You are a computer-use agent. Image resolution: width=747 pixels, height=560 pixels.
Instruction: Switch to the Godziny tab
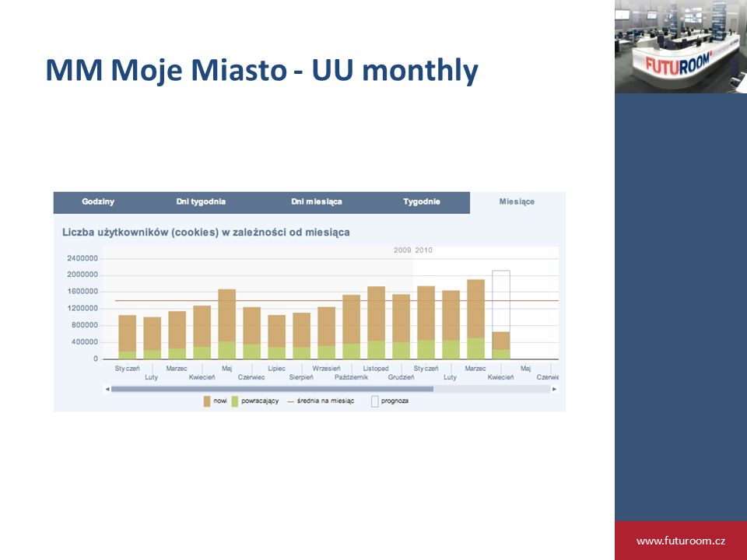tap(98, 202)
